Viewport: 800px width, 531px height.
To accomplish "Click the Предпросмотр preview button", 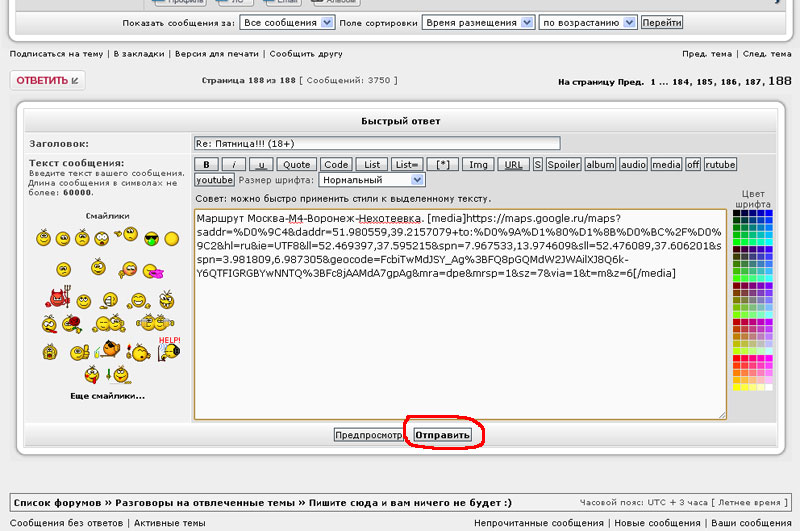I will click(369, 435).
